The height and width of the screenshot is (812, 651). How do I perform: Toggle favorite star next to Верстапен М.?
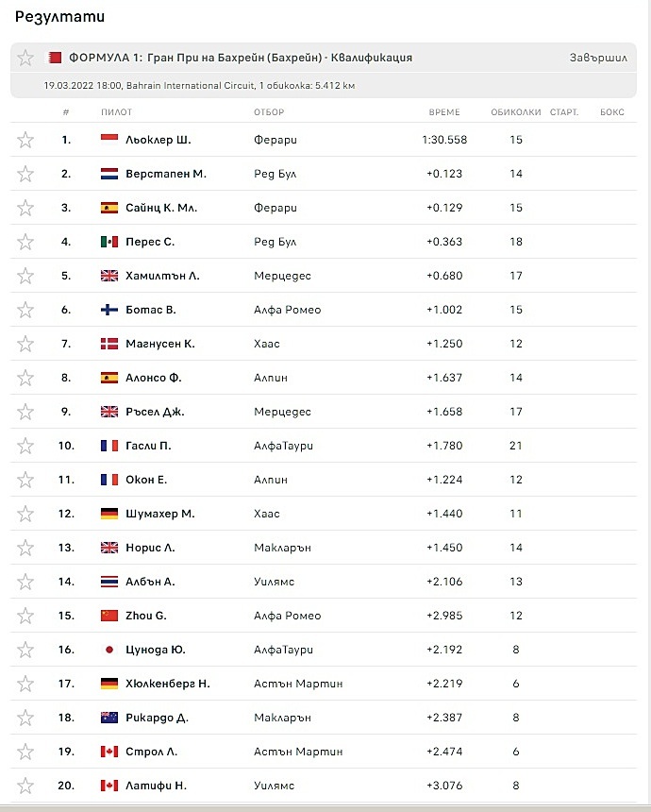tap(25, 174)
